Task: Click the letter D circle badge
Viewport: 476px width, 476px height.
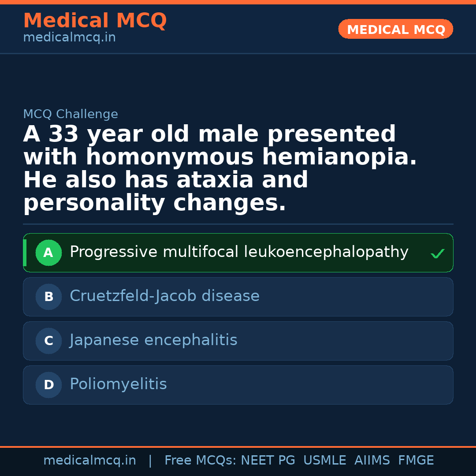Action: pos(48,385)
